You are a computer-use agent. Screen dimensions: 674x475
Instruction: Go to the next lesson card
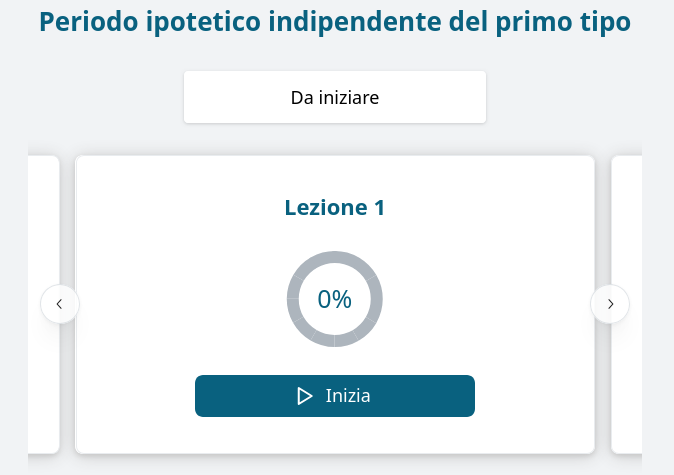(610, 304)
